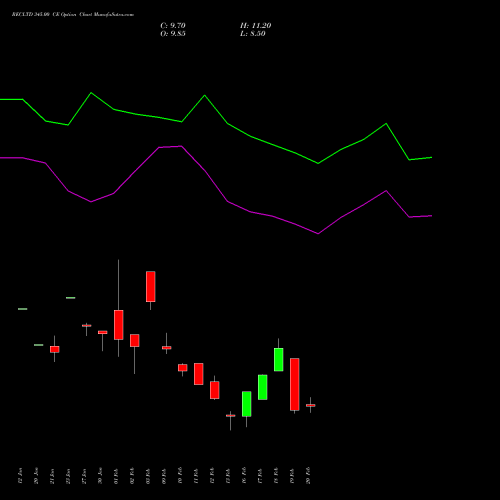500x500 pixels.
Task: Click the '18 Feb' date label
Action: [x=276, y=476]
